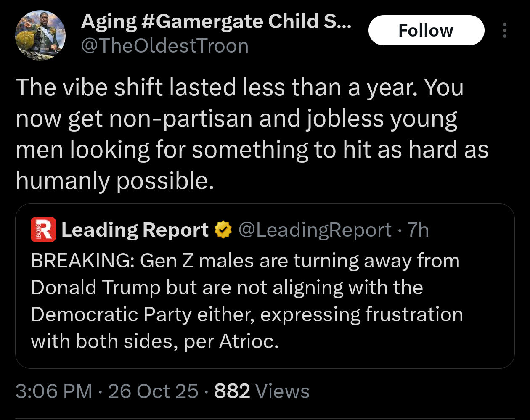This screenshot has height=420, width=530.
Task: Open the three-dot more options menu
Action: (504, 30)
